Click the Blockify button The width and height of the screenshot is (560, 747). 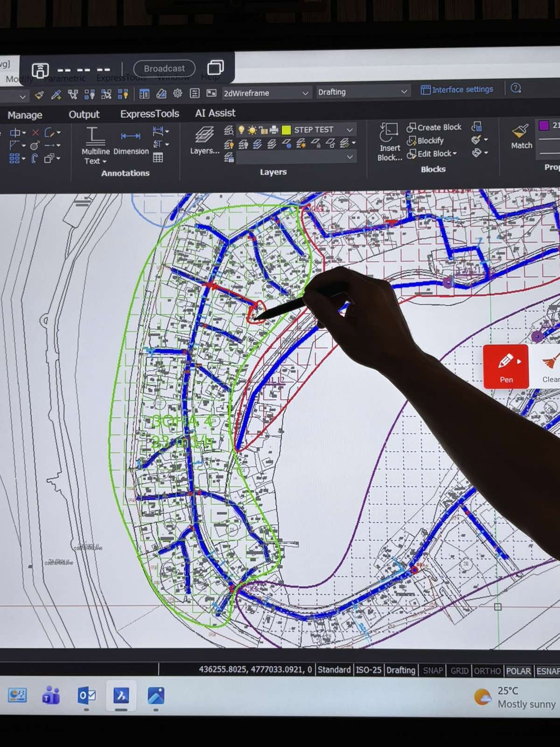click(x=425, y=141)
